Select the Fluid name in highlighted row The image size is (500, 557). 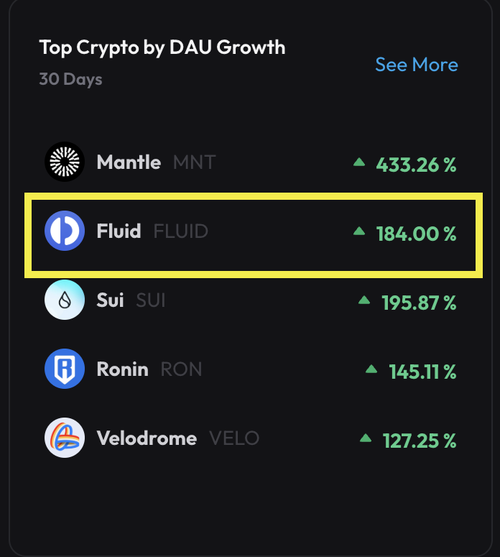click(x=119, y=231)
